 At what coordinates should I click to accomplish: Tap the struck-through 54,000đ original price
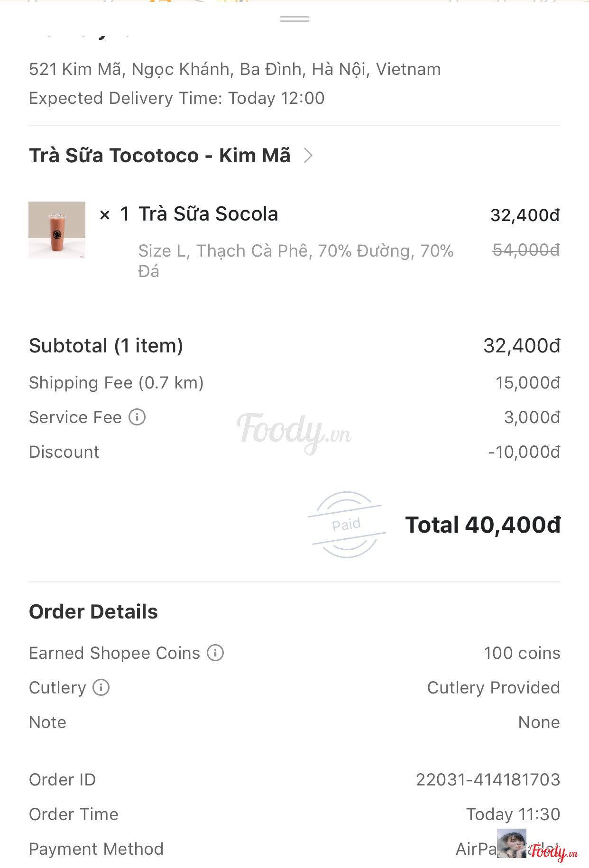tap(526, 249)
